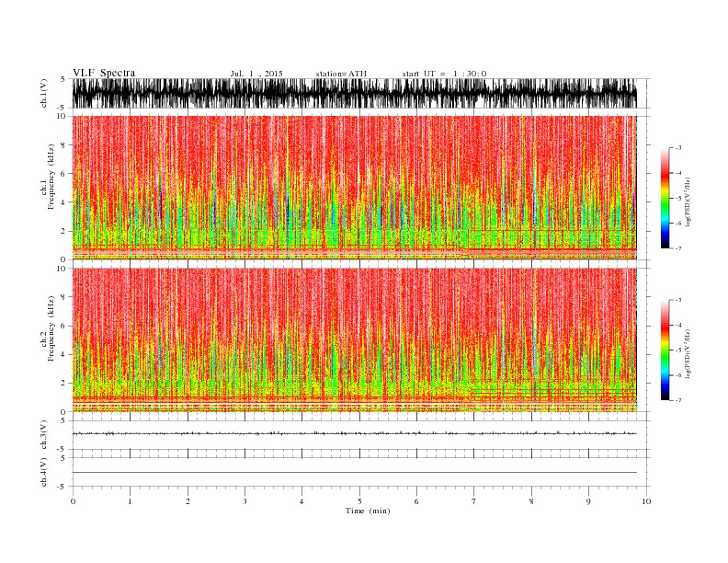
Task: Click time axis tick label "0"
Action: 73,501
